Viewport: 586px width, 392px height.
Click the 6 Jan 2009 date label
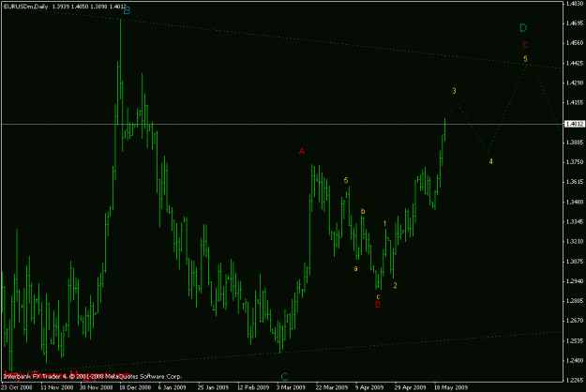(x=172, y=387)
